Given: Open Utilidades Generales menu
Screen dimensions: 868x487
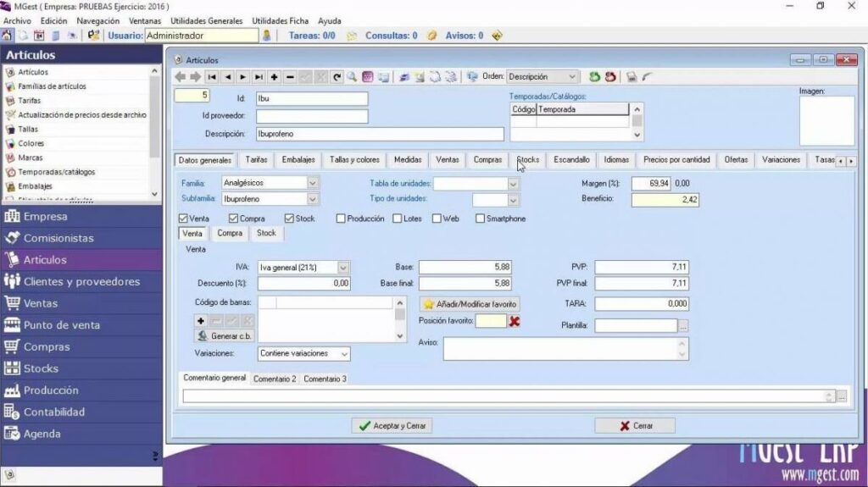Looking at the screenshot, I should (x=207, y=21).
